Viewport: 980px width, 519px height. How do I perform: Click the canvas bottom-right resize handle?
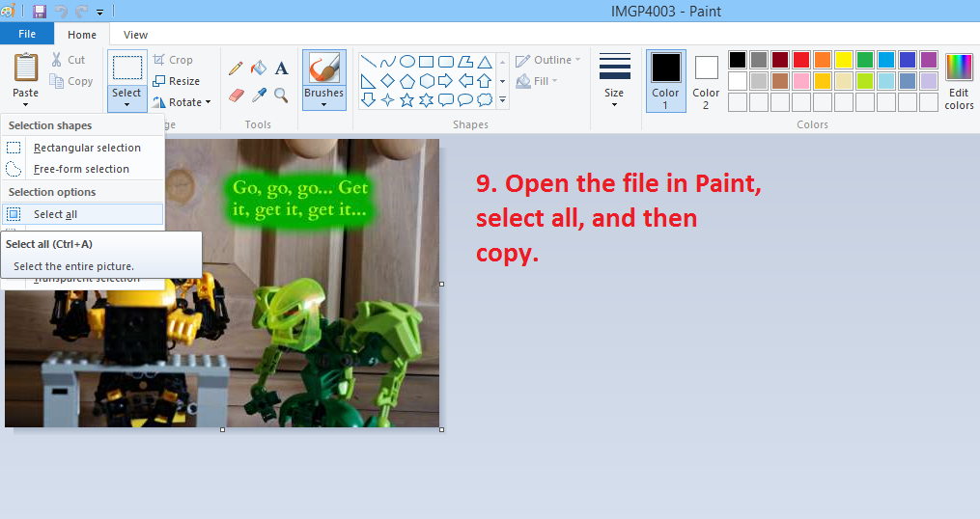[442, 429]
